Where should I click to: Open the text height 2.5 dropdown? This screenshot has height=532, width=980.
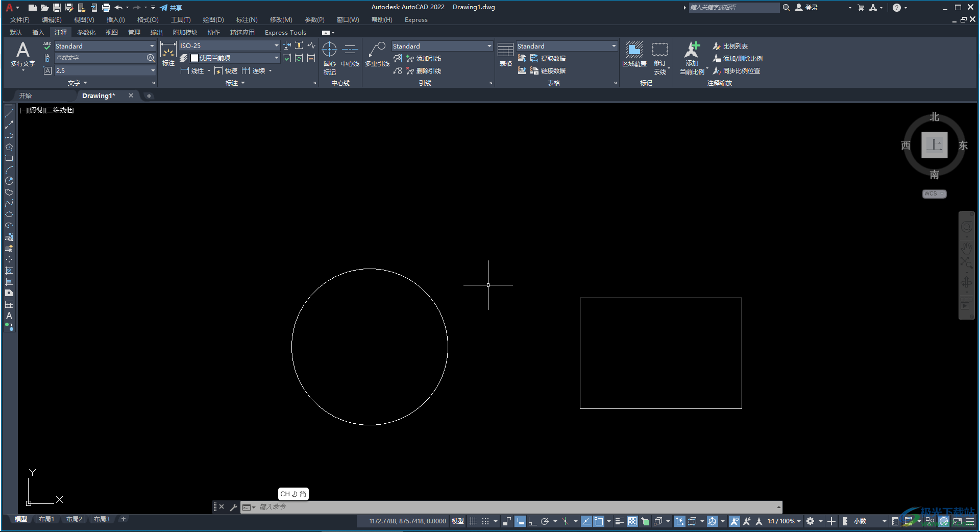coord(152,70)
